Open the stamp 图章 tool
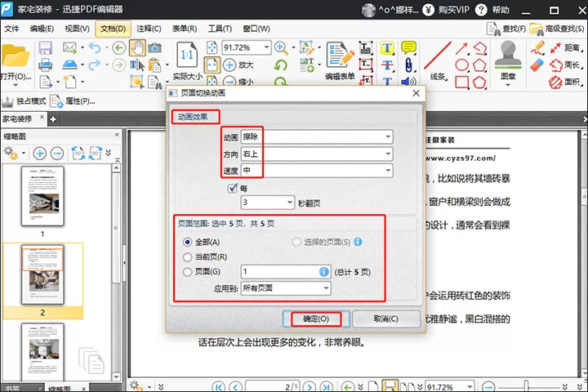The width and height of the screenshot is (588, 392). (508, 62)
